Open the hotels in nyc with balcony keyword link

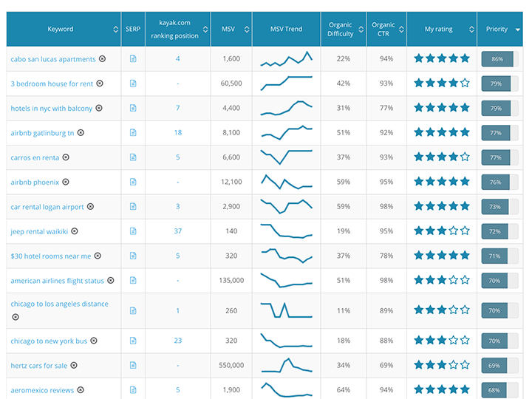[52, 109]
